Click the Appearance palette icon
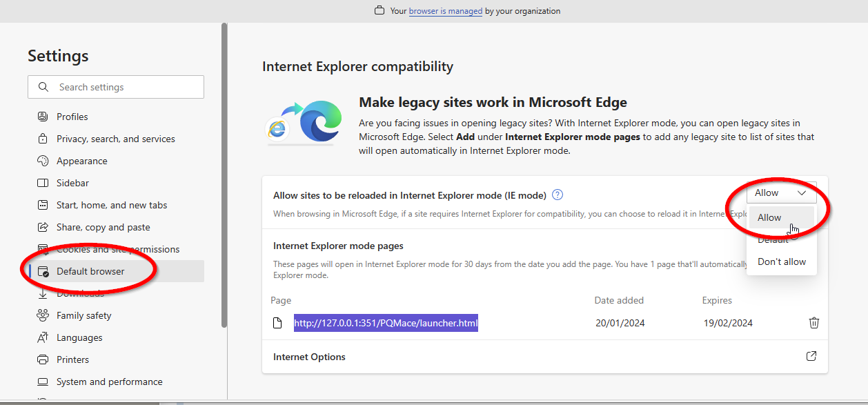Image resolution: width=868 pixels, height=405 pixels. click(43, 161)
